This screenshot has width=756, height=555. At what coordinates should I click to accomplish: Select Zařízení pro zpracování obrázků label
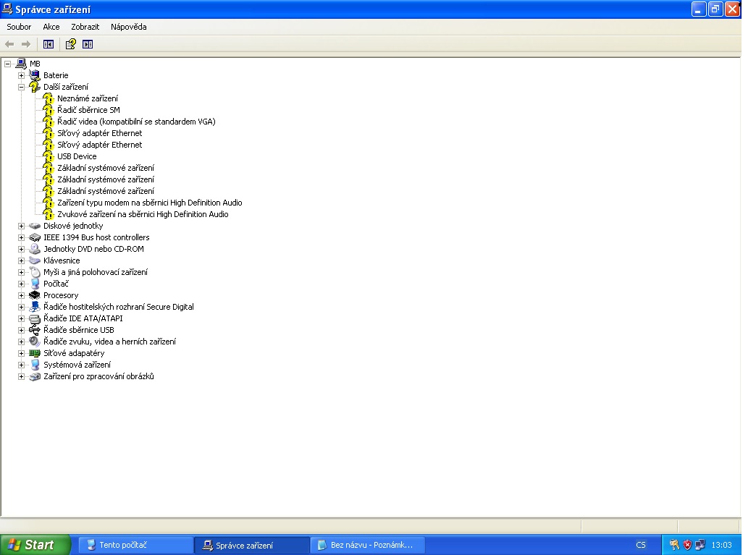click(x=98, y=376)
